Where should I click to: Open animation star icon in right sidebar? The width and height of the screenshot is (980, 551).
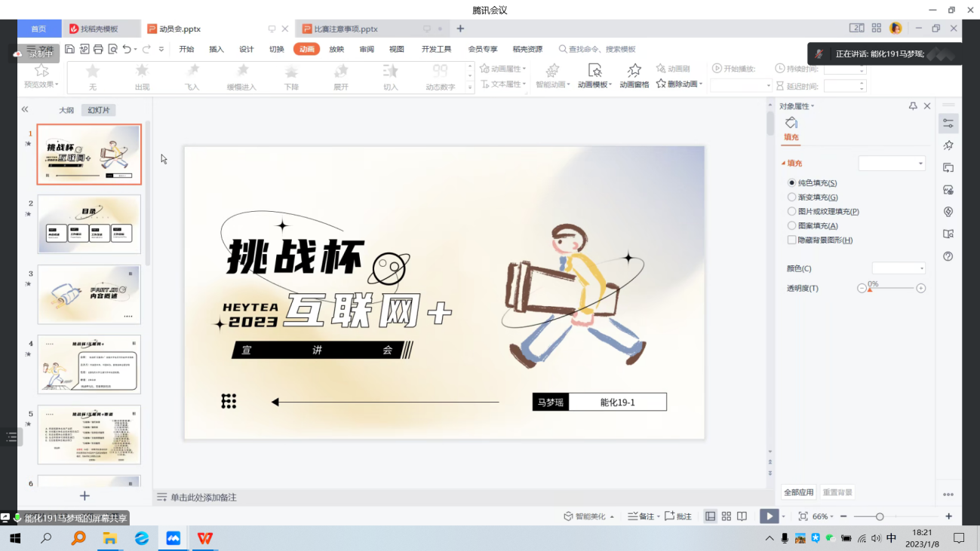pyautogui.click(x=948, y=145)
